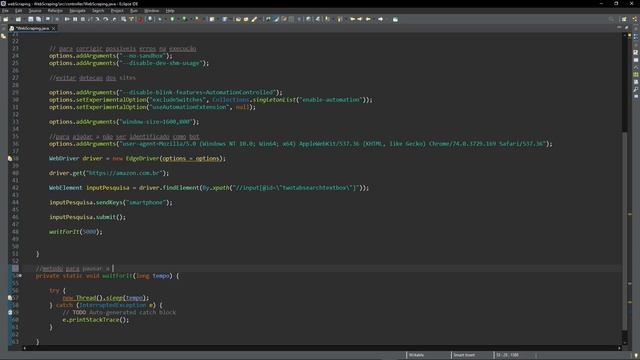Open the dropdown arrow next to Run icon
The width and height of the screenshot is (640, 360).
[x=178, y=19]
